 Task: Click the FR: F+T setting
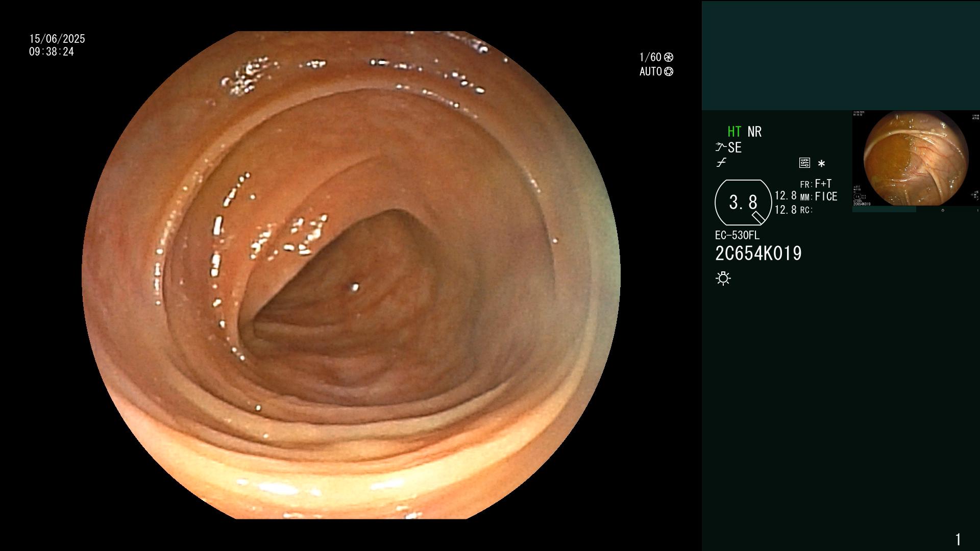click(816, 184)
